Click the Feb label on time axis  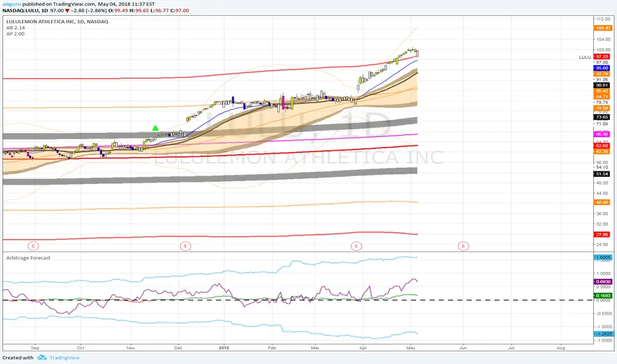point(272,348)
